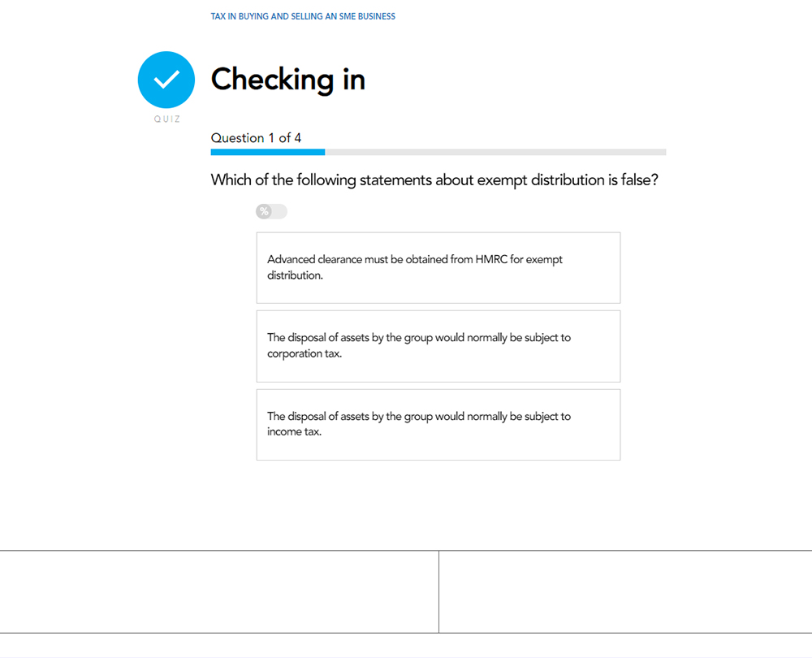Click the white tick inside the quiz badge
This screenshot has width=812, height=658.
pyautogui.click(x=166, y=80)
